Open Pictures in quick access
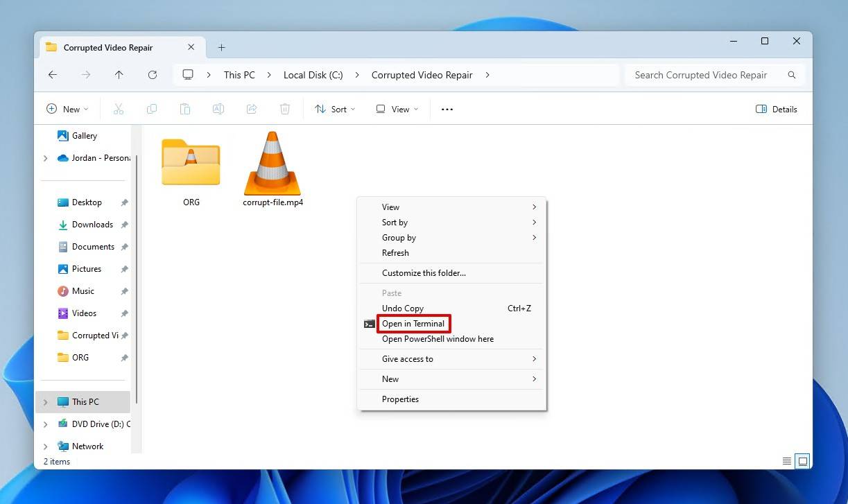Image resolution: width=848 pixels, height=504 pixels. pos(87,269)
